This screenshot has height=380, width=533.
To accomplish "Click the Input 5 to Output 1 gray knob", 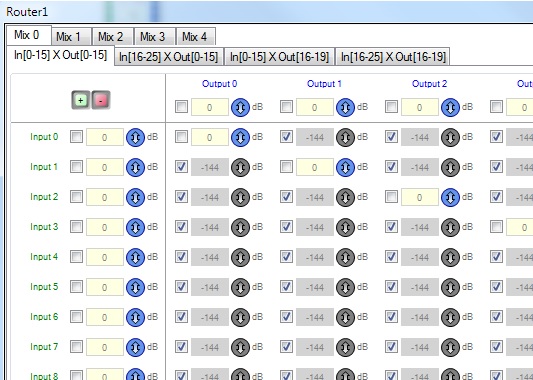I will 345,287.
